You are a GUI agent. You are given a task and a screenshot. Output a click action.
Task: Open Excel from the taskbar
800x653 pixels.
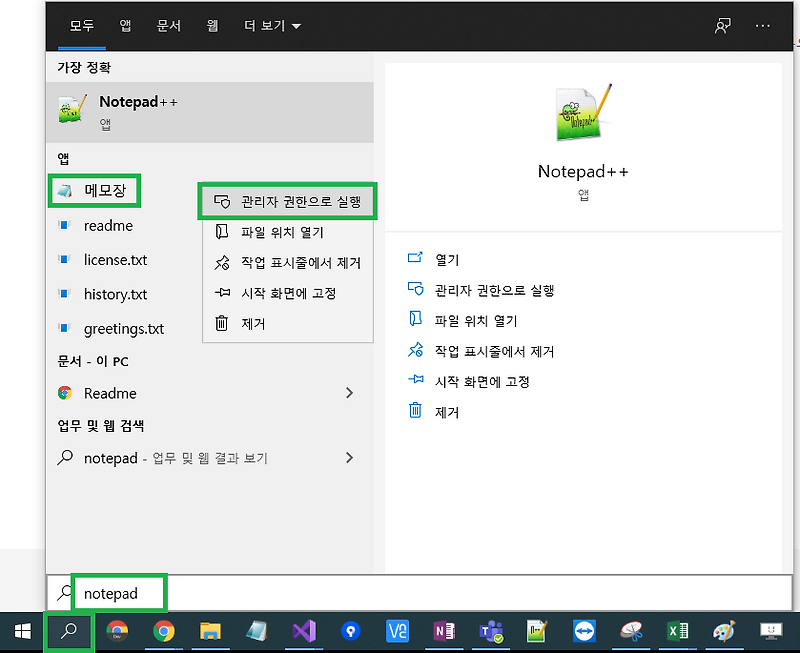pos(677,631)
